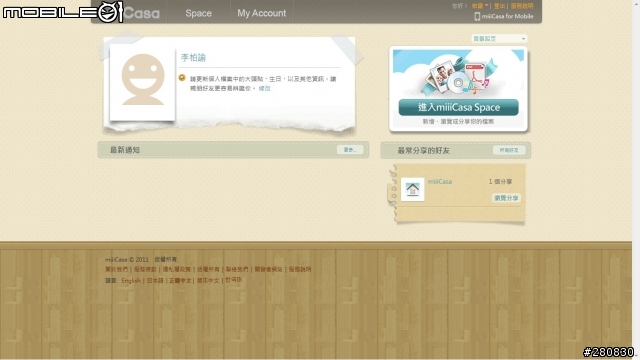Open 服務條款 footer link
Image resolution: width=640 pixels, height=360 pixels.
click(145, 269)
